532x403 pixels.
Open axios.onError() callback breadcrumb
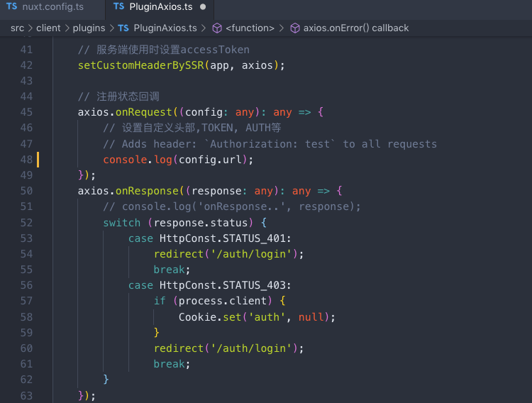point(356,28)
